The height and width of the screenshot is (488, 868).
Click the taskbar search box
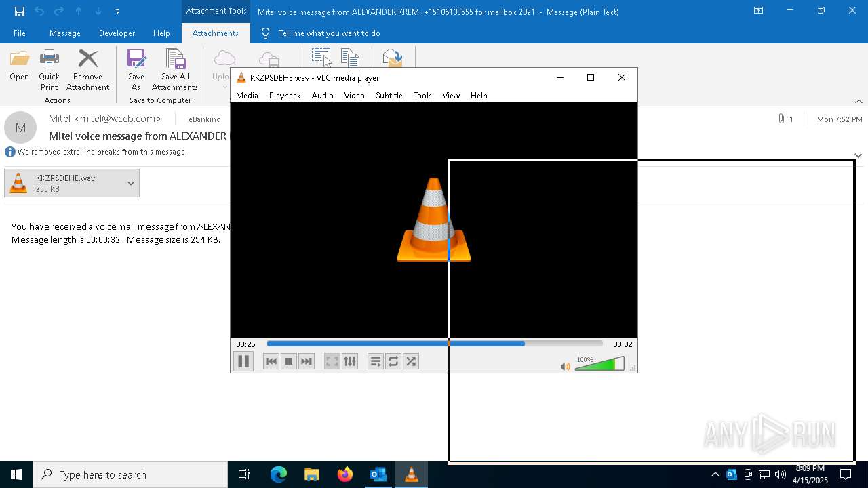pyautogui.click(x=130, y=474)
